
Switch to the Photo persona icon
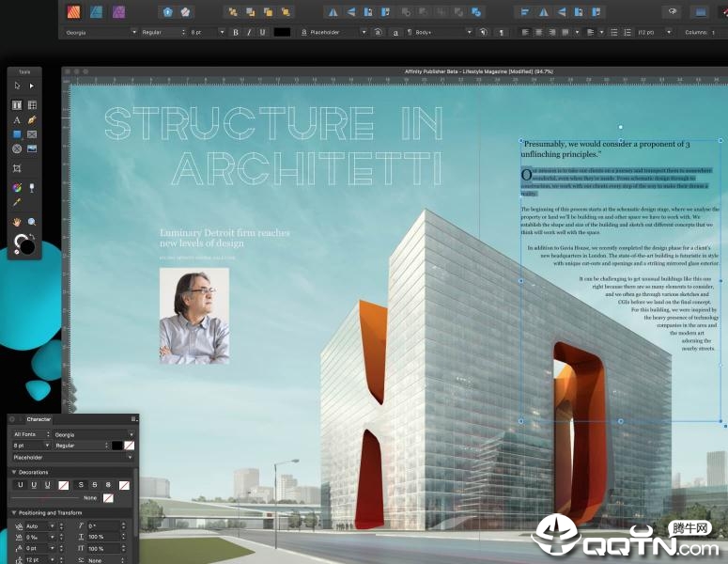[119, 12]
